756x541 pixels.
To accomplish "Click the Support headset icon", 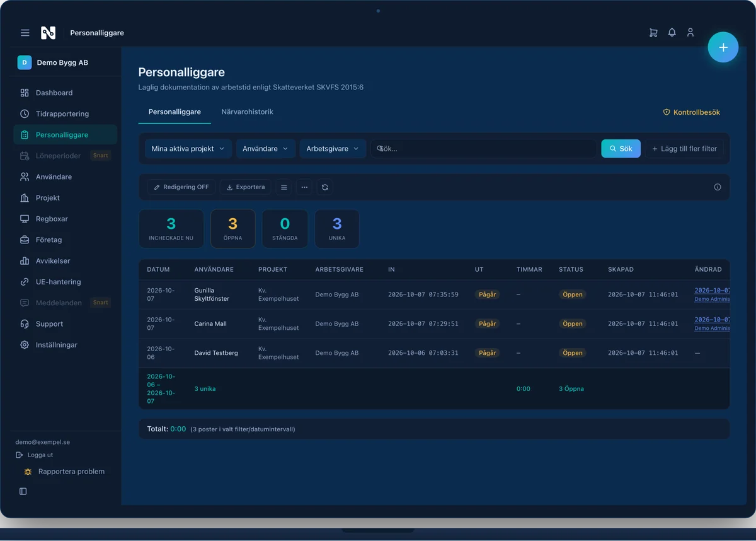I will tap(25, 324).
